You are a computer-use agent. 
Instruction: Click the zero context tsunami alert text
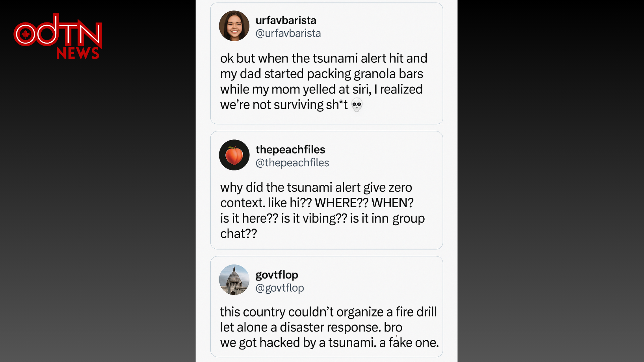[x=316, y=187]
